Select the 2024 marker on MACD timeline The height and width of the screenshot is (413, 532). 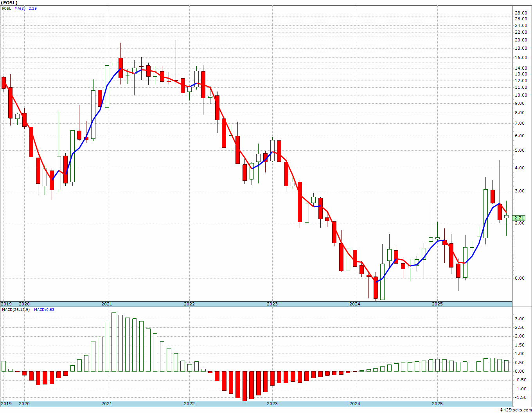(x=355, y=404)
